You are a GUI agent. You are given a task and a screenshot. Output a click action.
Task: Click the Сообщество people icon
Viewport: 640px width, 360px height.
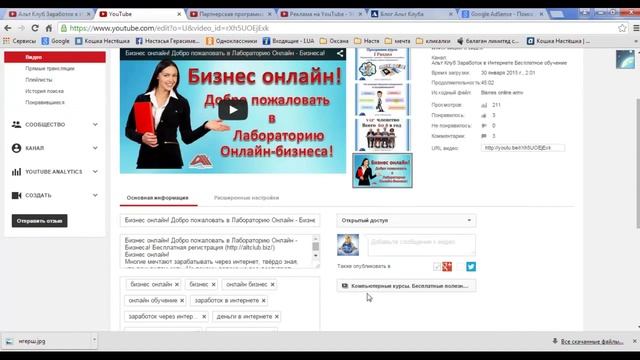[16, 124]
